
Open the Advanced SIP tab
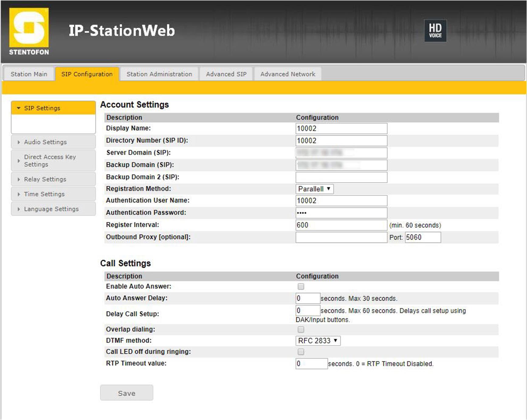(x=226, y=74)
